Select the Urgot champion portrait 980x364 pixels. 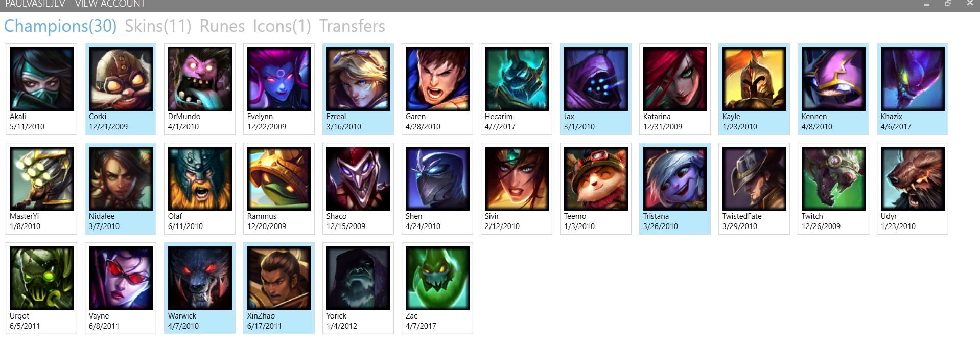tap(41, 278)
